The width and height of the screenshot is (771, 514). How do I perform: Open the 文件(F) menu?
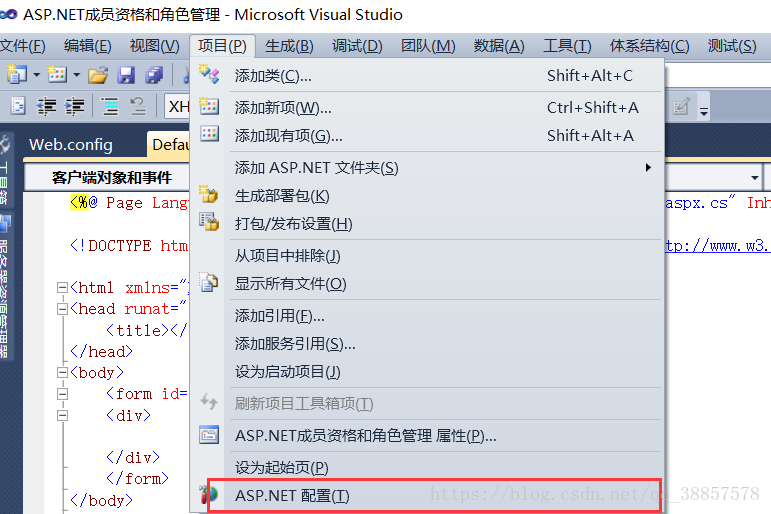coord(23,46)
